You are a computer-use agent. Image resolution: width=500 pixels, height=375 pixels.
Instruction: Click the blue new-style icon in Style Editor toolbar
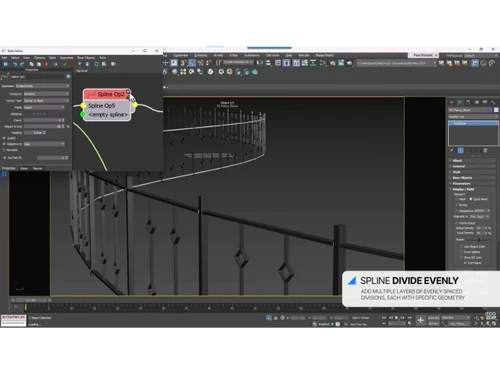[x=6, y=64]
